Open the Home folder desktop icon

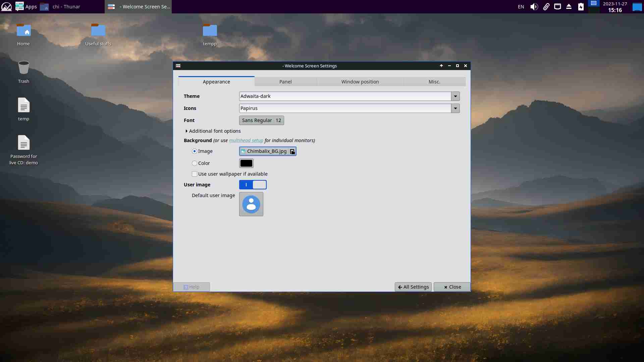point(23,31)
